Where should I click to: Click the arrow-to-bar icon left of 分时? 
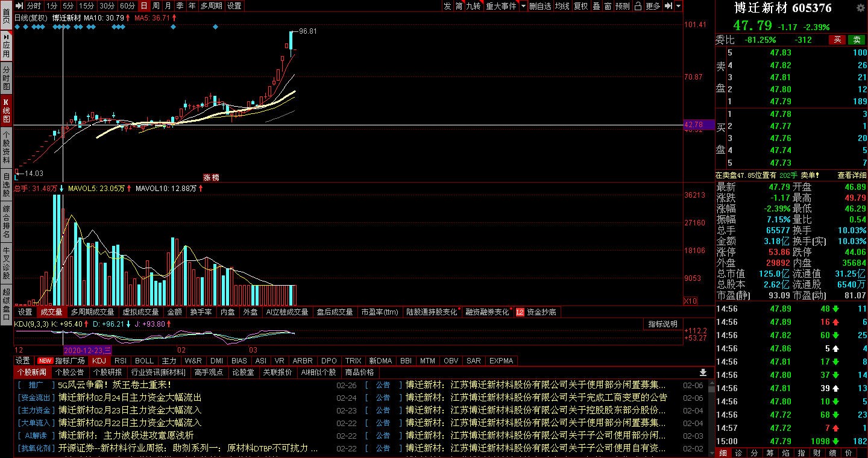pyautogui.click(x=19, y=6)
